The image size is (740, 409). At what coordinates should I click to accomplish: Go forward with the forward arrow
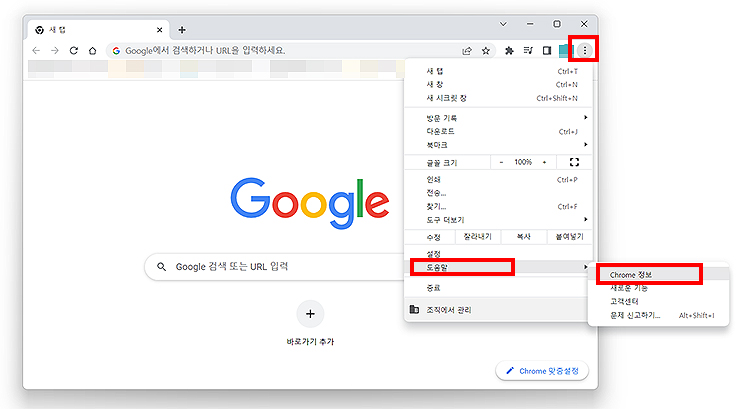55,50
